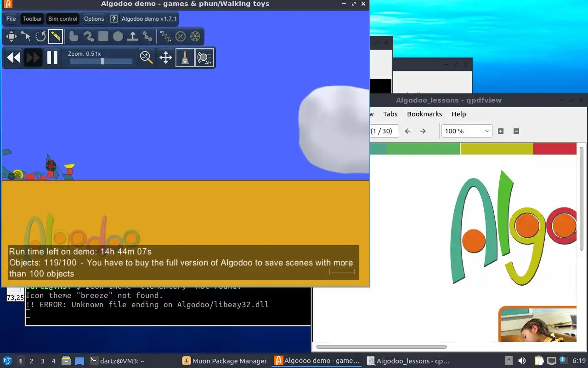Click the network tray icon
The height and width of the screenshot is (368, 588).
[551, 361]
